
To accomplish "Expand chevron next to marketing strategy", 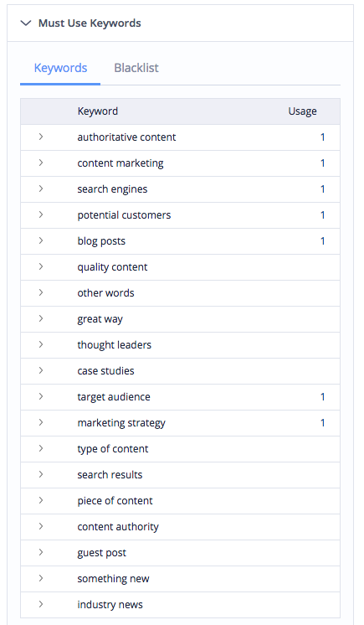I will tap(41, 422).
